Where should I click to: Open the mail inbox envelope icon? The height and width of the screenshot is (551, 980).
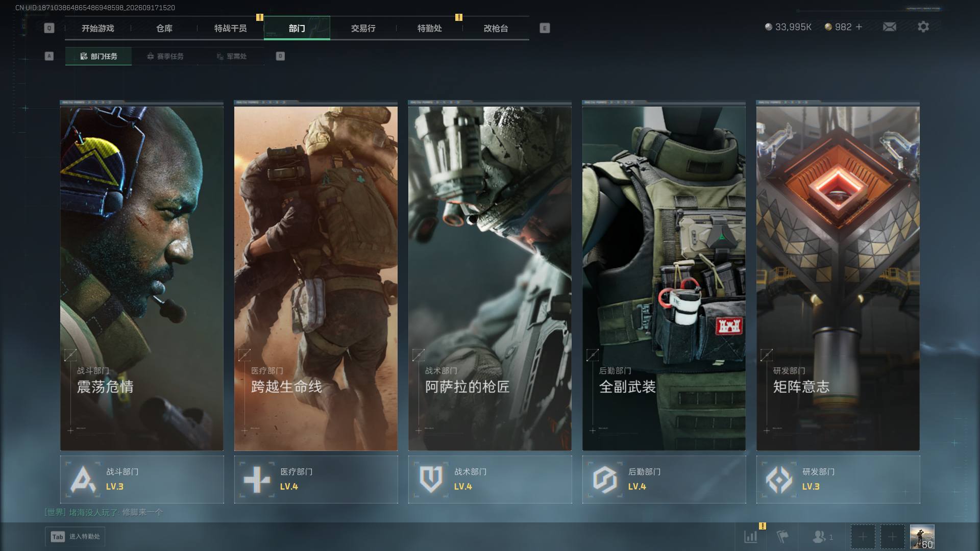pos(889,27)
